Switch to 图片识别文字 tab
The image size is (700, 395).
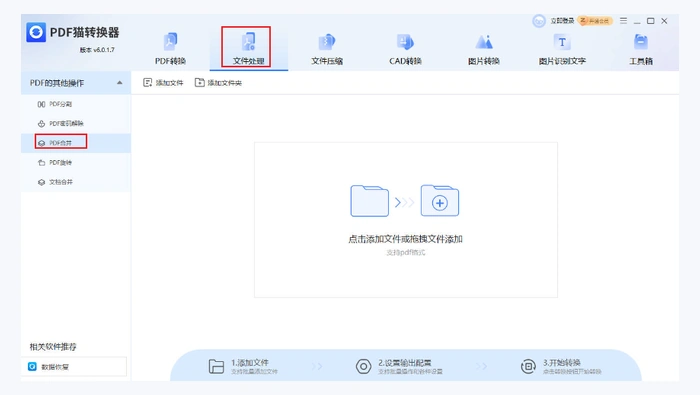pyautogui.click(x=562, y=48)
